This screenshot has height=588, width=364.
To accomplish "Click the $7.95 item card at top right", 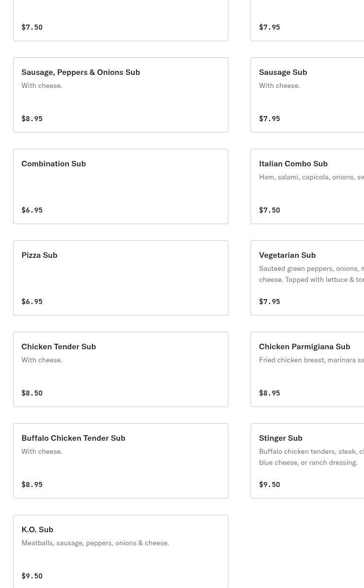I will [x=307, y=20].
